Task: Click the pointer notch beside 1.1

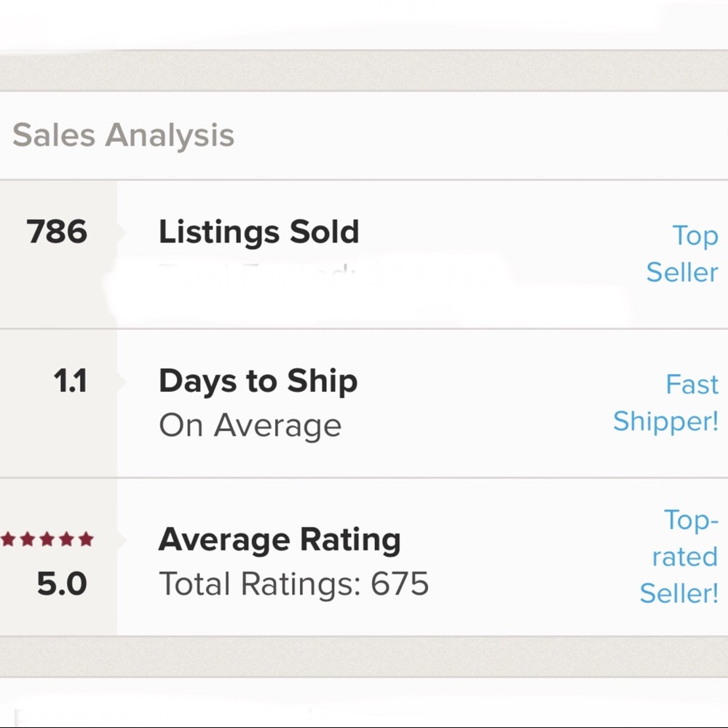Action: click(x=121, y=381)
